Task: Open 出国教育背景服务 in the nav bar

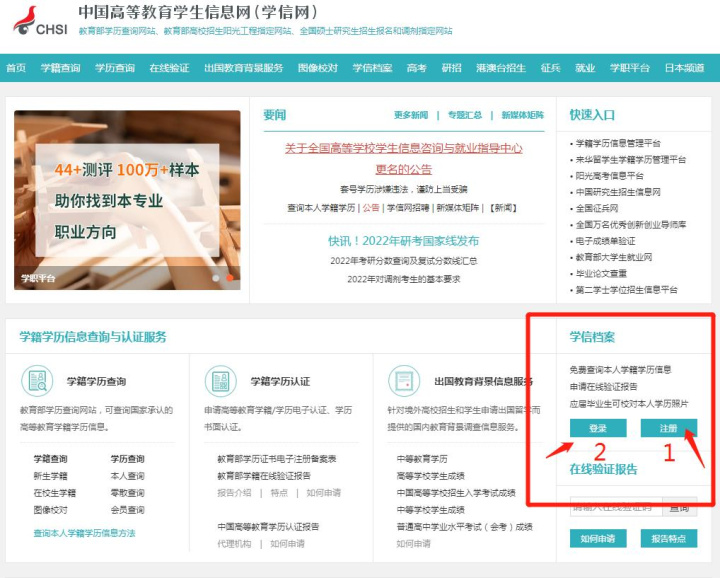Action: pos(244,68)
